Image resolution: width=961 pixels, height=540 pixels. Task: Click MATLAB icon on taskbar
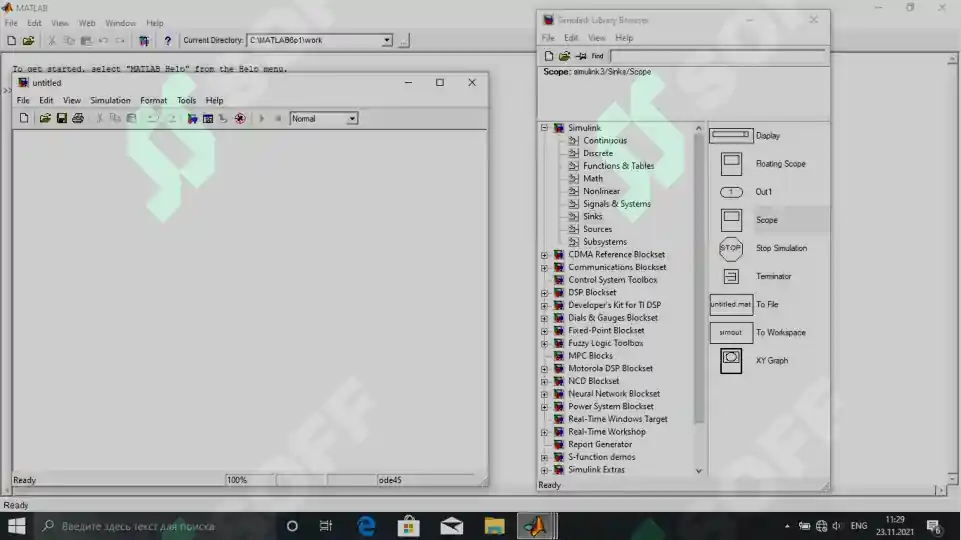(x=536, y=526)
